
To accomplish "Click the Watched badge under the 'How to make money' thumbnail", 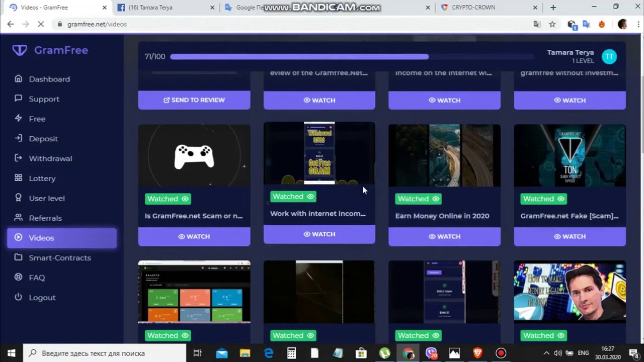I will 543,335.
